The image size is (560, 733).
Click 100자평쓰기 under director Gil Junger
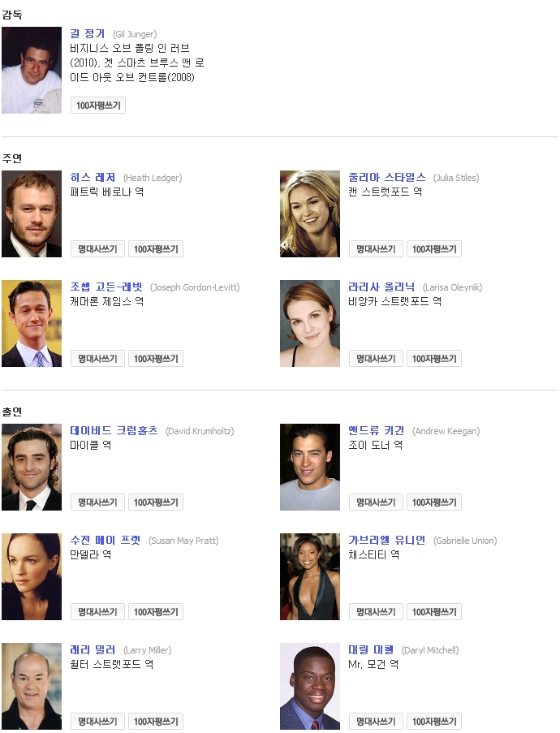point(98,106)
